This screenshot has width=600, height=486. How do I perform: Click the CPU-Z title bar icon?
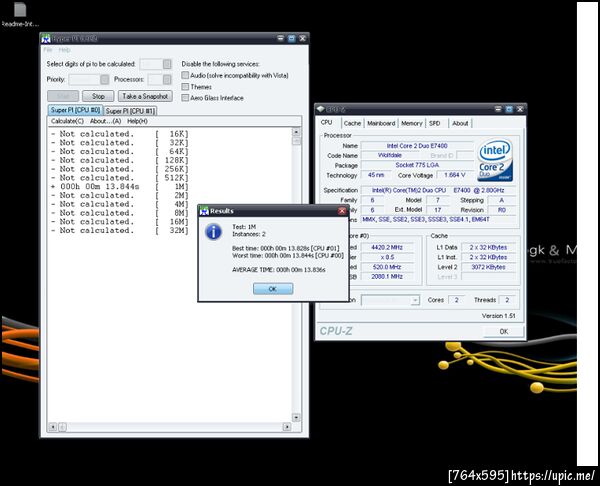321,109
